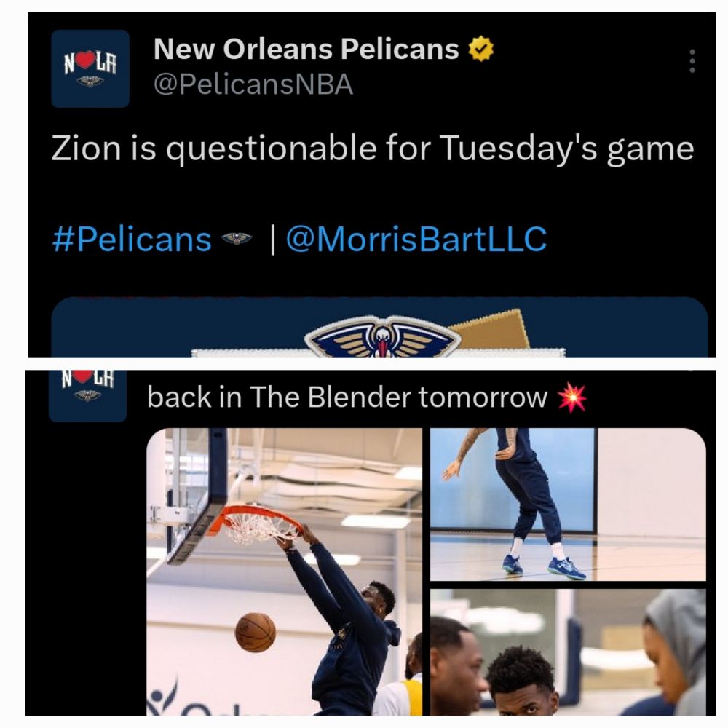Open the dunking player photo

pyautogui.click(x=285, y=571)
